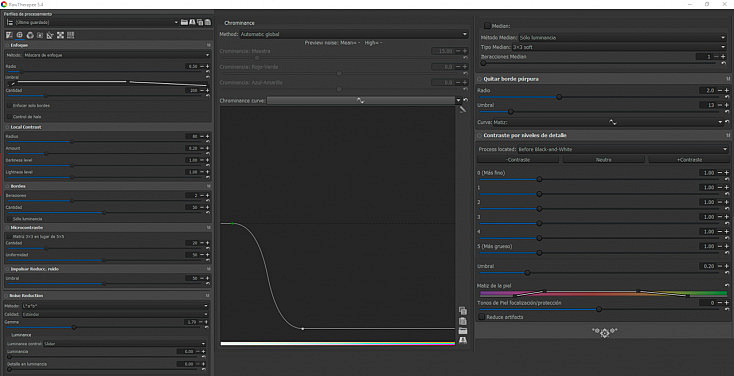Enable Contraste por niveles de detalle toggle
This screenshot has width=734, height=376.
[x=480, y=135]
